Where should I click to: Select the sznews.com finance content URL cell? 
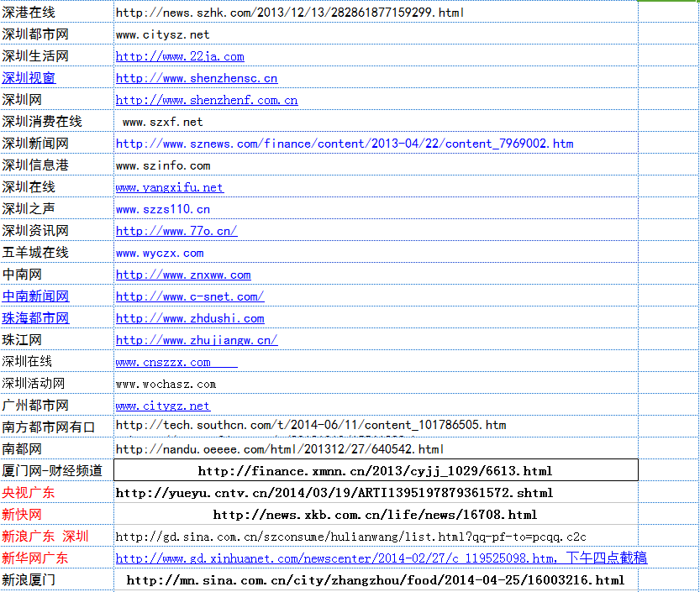(x=376, y=144)
